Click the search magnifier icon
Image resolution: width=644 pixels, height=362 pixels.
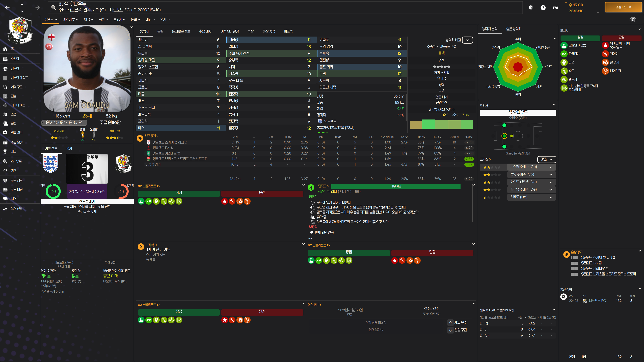pos(53,7)
